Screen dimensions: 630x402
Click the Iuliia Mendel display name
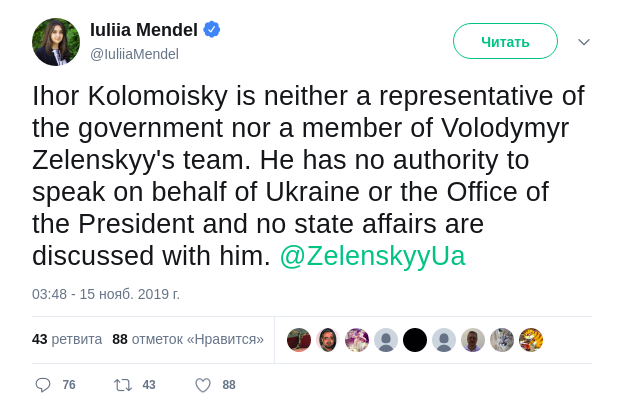pyautogui.click(x=144, y=30)
